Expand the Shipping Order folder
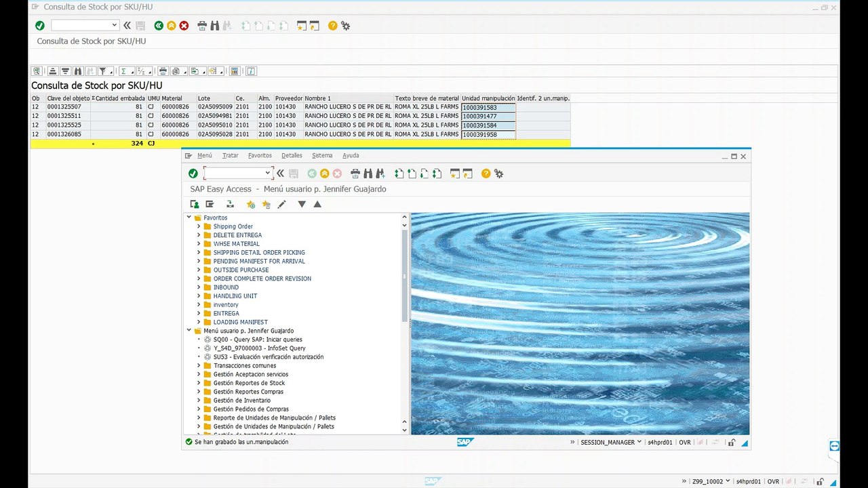This screenshot has width=868, height=488. (199, 226)
